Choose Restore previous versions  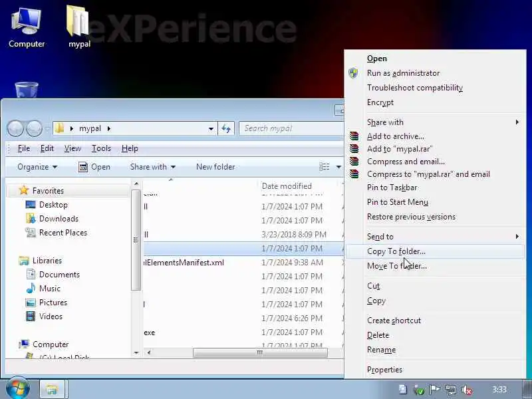point(435,217)
